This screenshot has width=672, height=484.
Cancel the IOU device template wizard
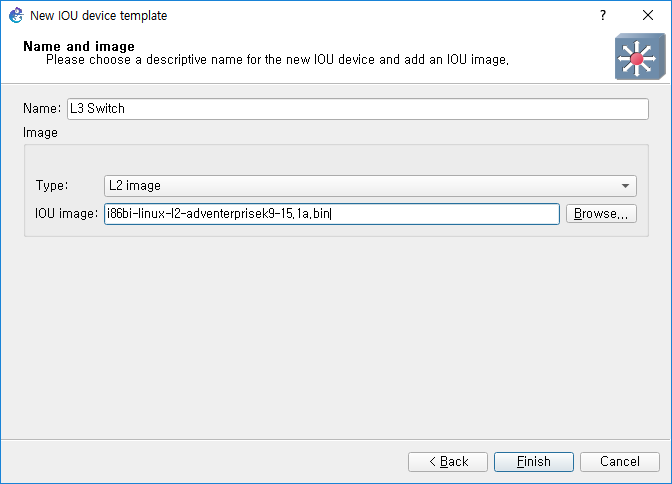(x=620, y=462)
